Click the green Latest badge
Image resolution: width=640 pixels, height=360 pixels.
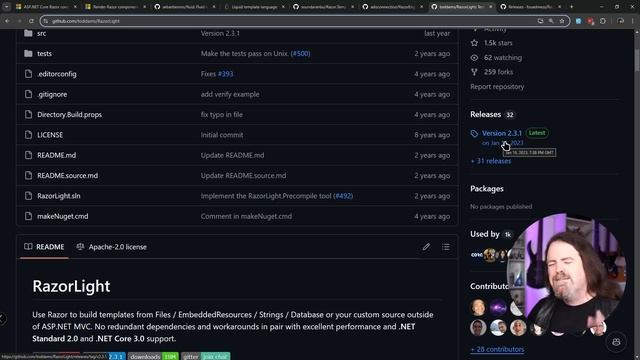[x=537, y=133]
